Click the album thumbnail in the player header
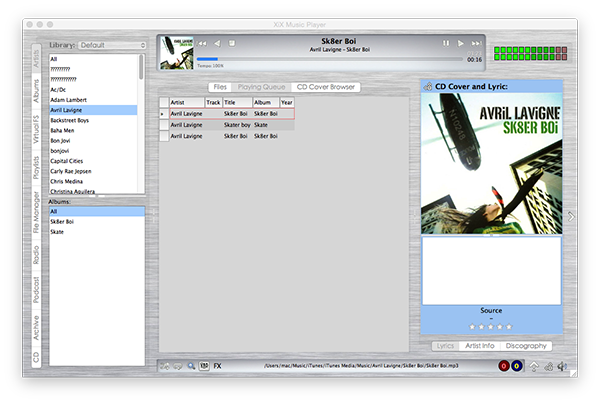This screenshot has width=600, height=404. (x=176, y=53)
